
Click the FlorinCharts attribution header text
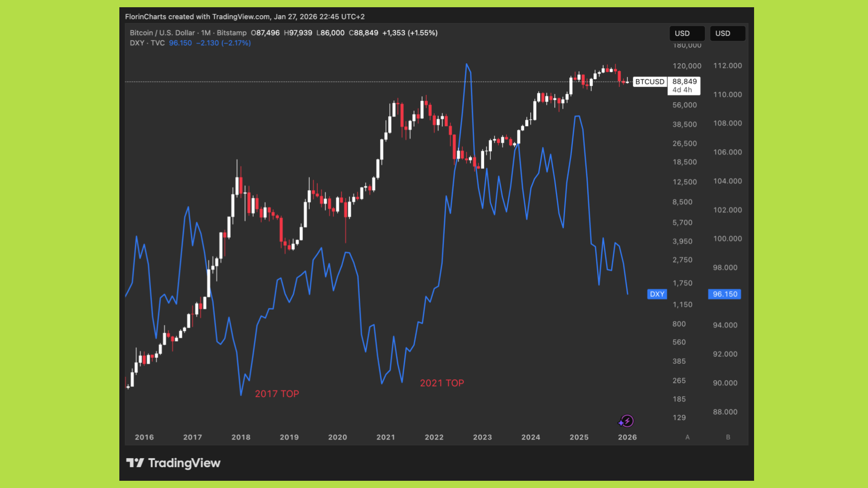pyautogui.click(x=245, y=17)
